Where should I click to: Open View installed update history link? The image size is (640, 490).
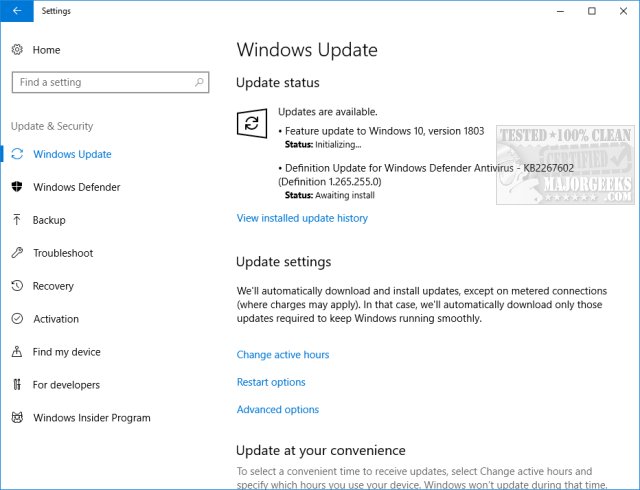(302, 218)
